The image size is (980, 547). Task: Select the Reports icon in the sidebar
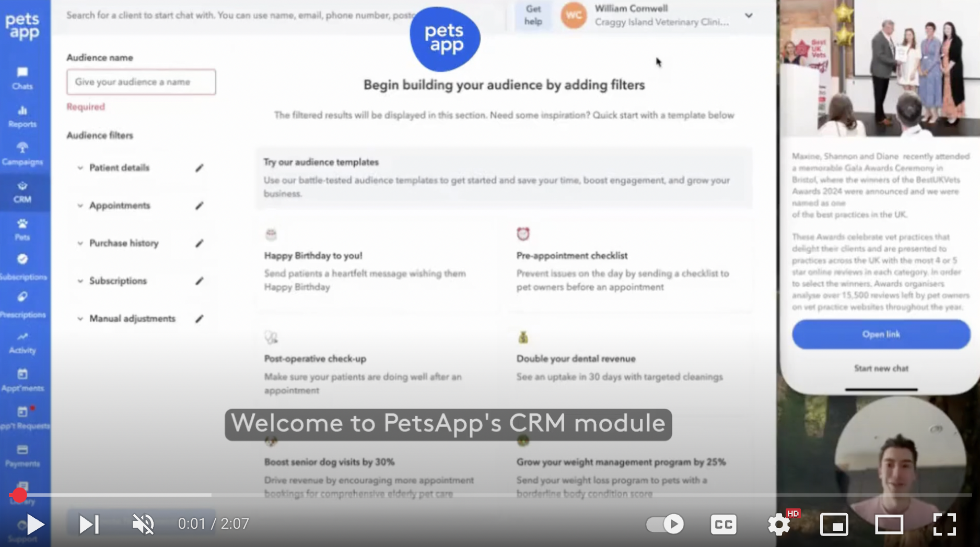click(22, 115)
